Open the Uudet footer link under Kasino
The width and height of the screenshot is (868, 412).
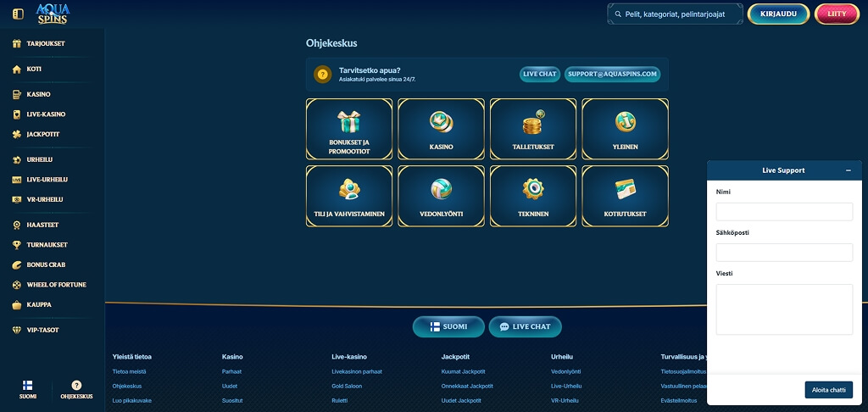[x=229, y=386]
